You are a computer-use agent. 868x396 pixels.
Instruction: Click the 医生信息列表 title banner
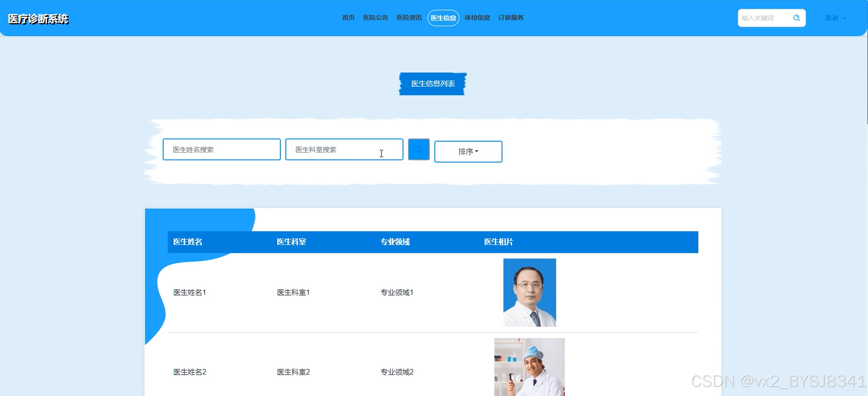coord(433,84)
